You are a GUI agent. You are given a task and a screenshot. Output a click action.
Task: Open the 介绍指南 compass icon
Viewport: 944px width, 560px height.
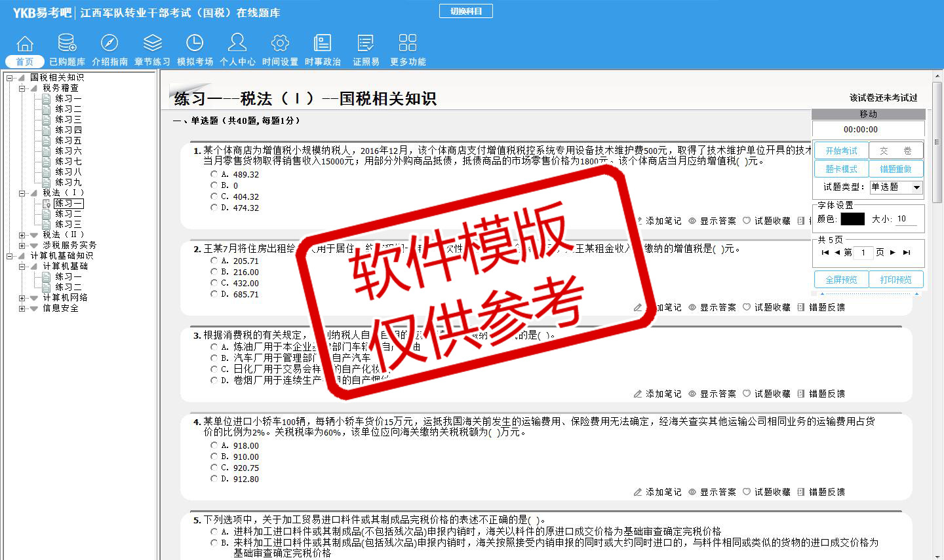pos(109,44)
